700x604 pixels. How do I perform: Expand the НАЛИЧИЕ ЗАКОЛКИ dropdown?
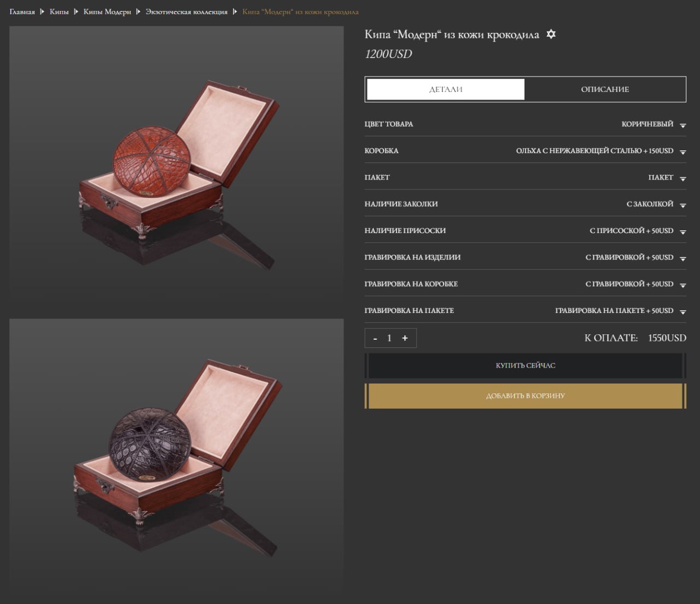point(682,205)
